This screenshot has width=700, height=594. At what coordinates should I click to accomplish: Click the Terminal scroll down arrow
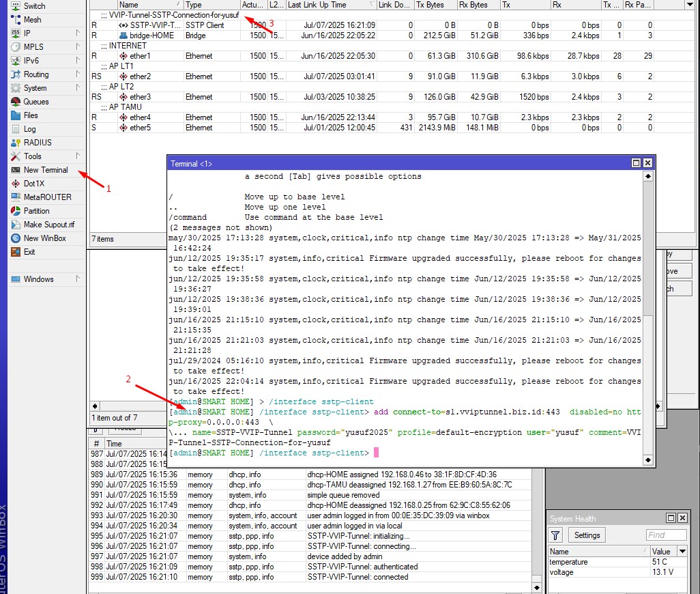coord(647,460)
